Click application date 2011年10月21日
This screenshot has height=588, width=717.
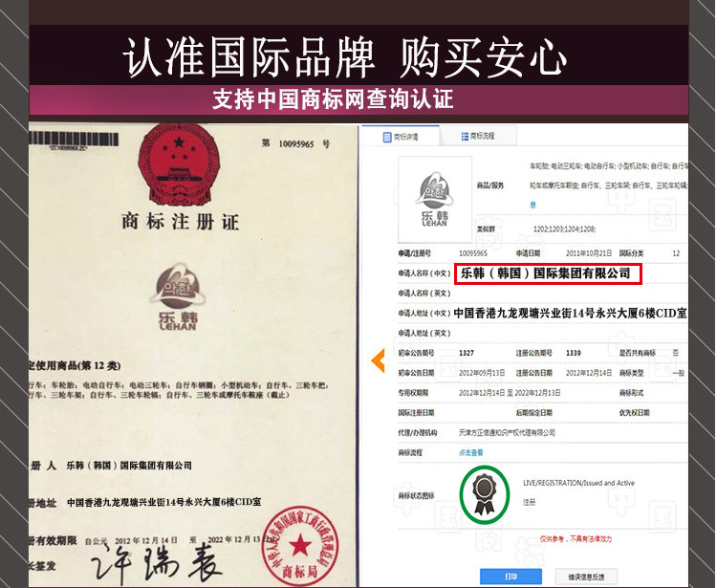click(589, 253)
